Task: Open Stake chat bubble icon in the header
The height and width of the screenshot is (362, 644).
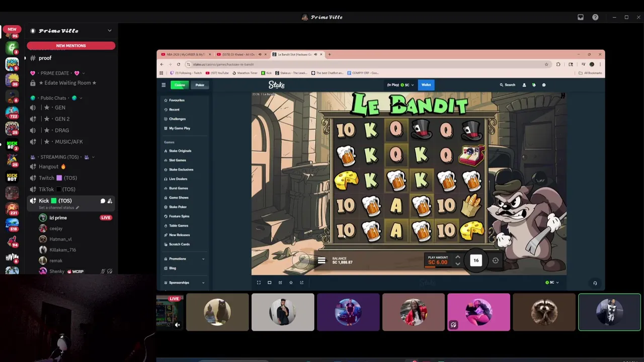Action: pos(544,85)
